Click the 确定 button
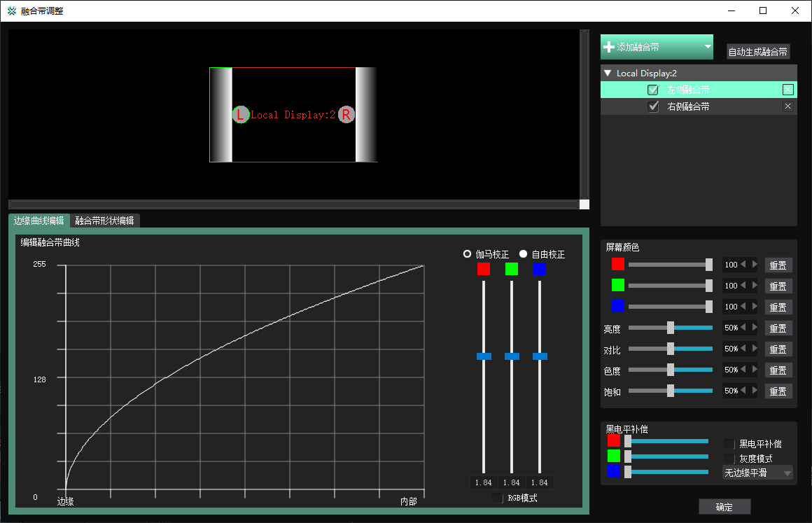The height and width of the screenshot is (523, 812). 724,507
